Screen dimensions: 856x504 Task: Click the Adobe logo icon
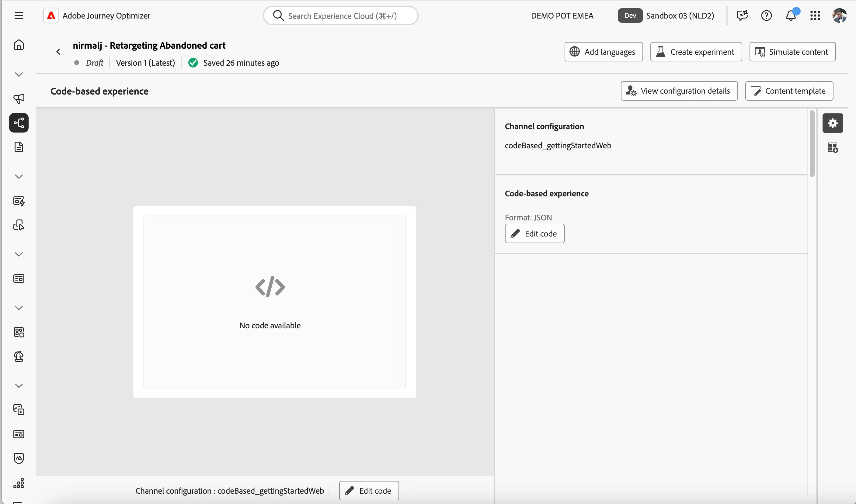click(51, 16)
